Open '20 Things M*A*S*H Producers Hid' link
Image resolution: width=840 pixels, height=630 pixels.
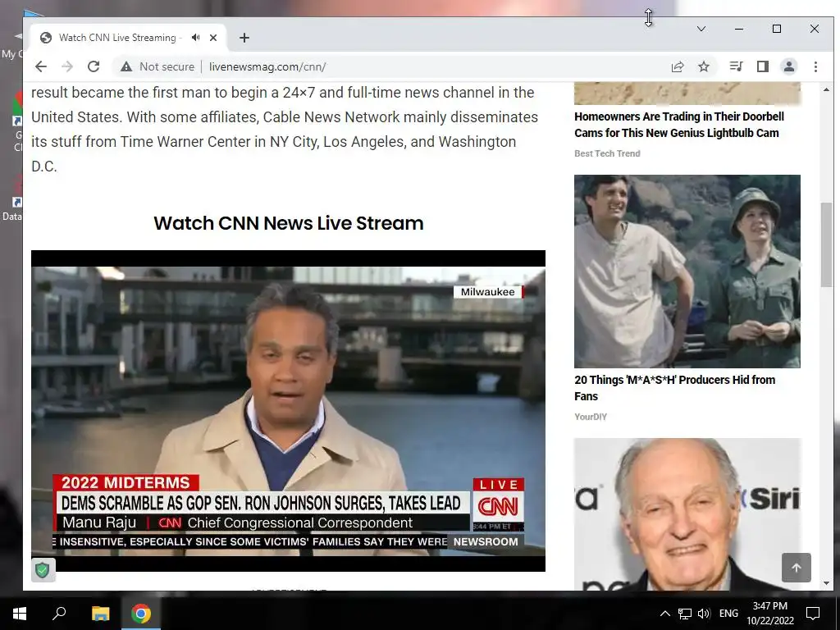click(674, 388)
